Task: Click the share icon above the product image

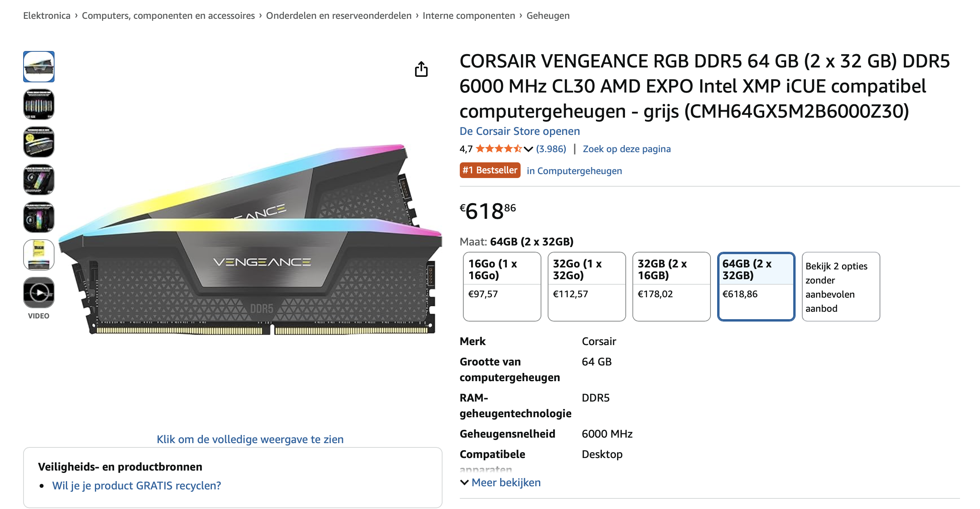Action: (x=421, y=69)
